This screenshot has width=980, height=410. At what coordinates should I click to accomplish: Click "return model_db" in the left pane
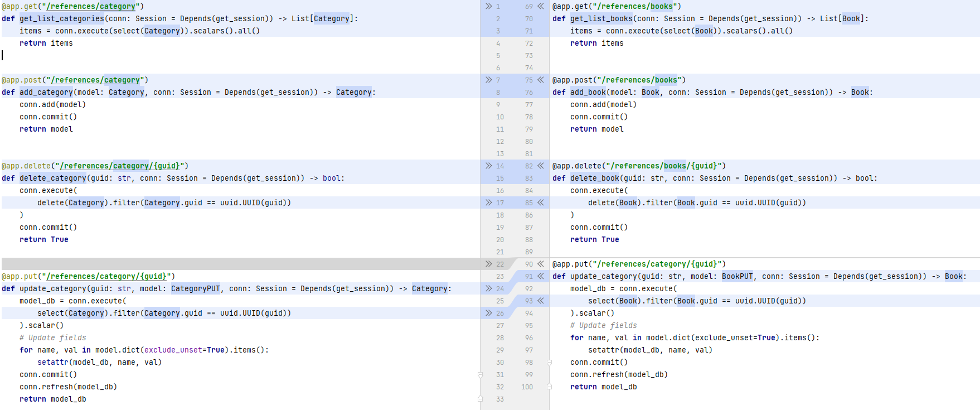pos(53,399)
